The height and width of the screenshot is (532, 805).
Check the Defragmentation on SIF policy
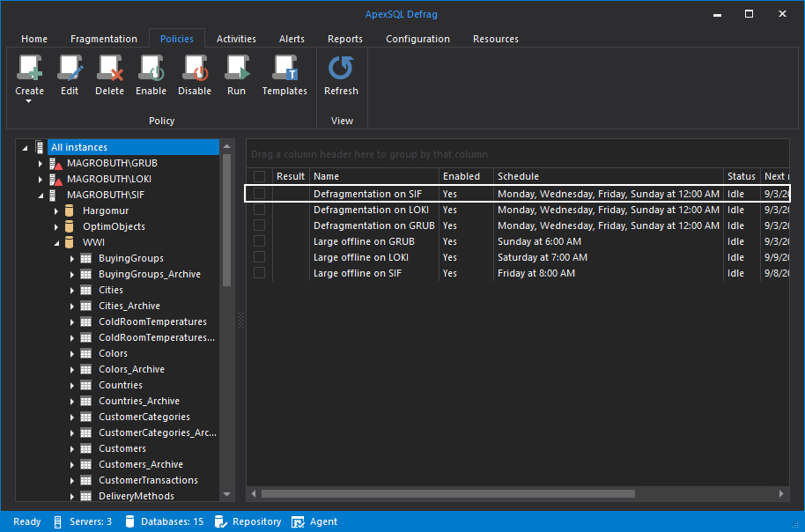(259, 194)
